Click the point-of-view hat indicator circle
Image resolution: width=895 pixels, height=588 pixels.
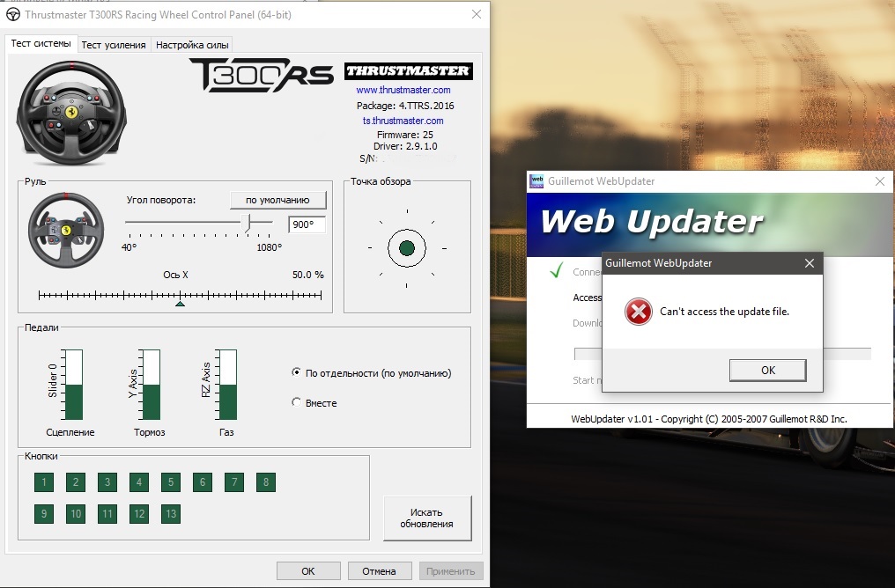(x=407, y=248)
